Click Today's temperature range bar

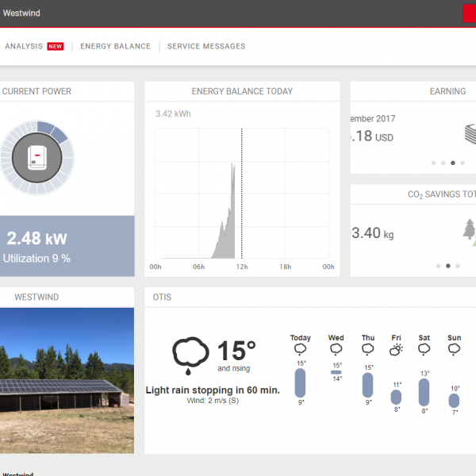pos(300,383)
